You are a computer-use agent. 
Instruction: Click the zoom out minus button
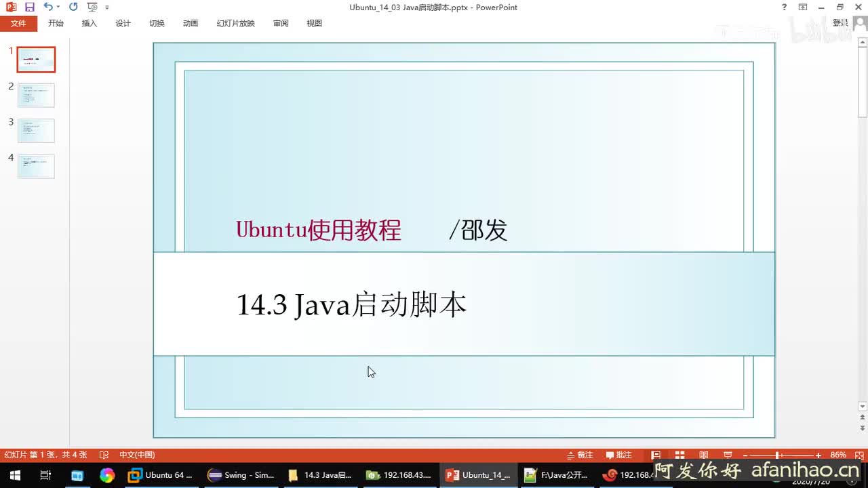tap(745, 455)
